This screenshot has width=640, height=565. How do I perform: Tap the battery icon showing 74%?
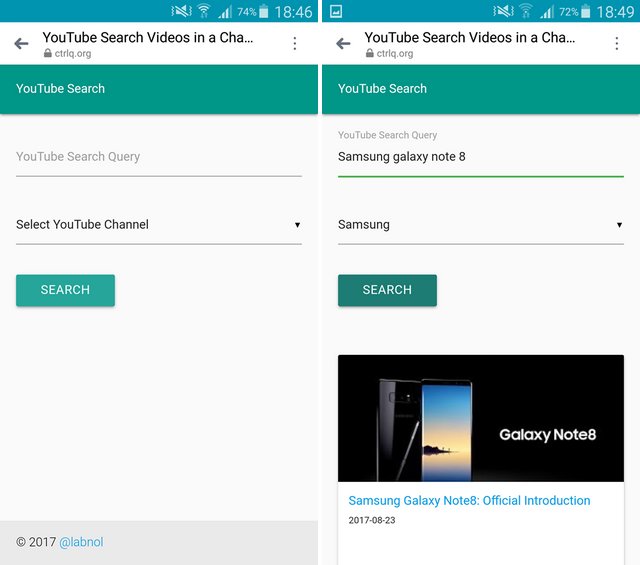[264, 12]
